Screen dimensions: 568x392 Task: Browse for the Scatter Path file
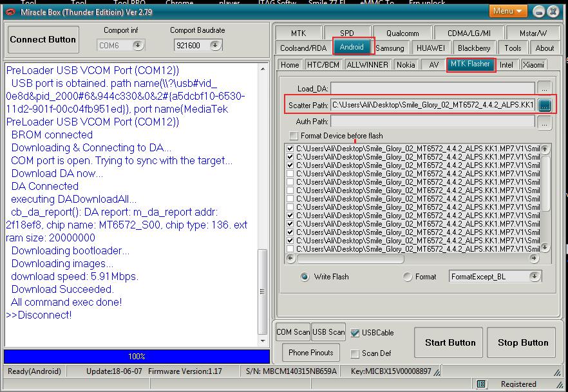544,105
